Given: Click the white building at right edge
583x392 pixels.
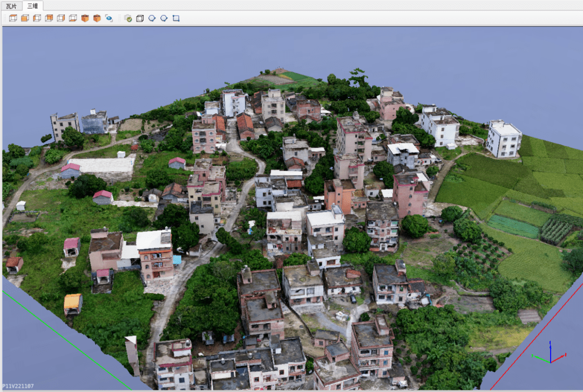Looking at the screenshot, I should pyautogui.click(x=504, y=139).
